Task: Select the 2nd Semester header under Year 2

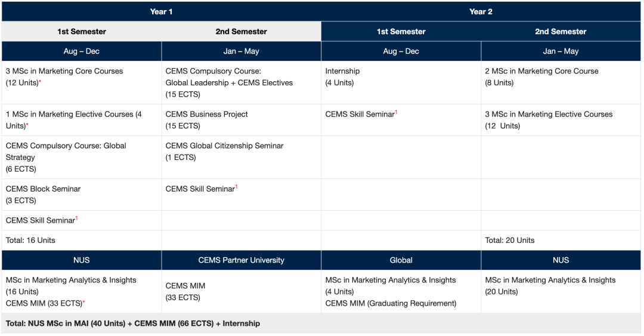Action: tap(561, 31)
